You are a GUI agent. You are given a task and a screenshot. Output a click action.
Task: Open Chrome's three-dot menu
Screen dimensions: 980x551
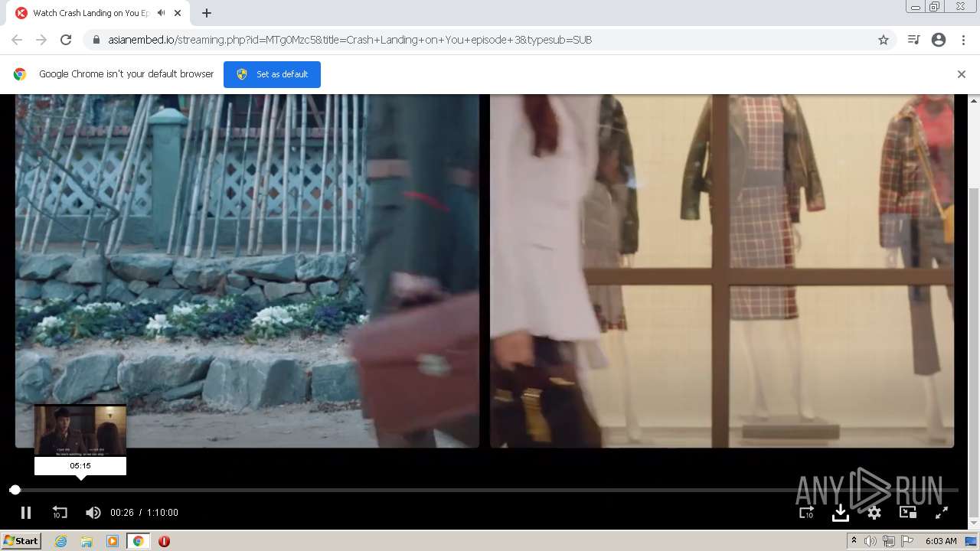963,40
